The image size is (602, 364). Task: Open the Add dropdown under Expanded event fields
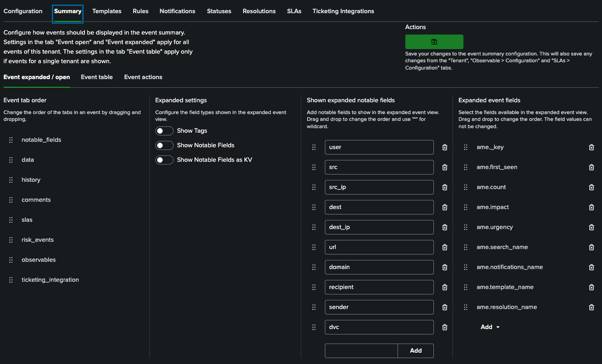tap(490, 327)
